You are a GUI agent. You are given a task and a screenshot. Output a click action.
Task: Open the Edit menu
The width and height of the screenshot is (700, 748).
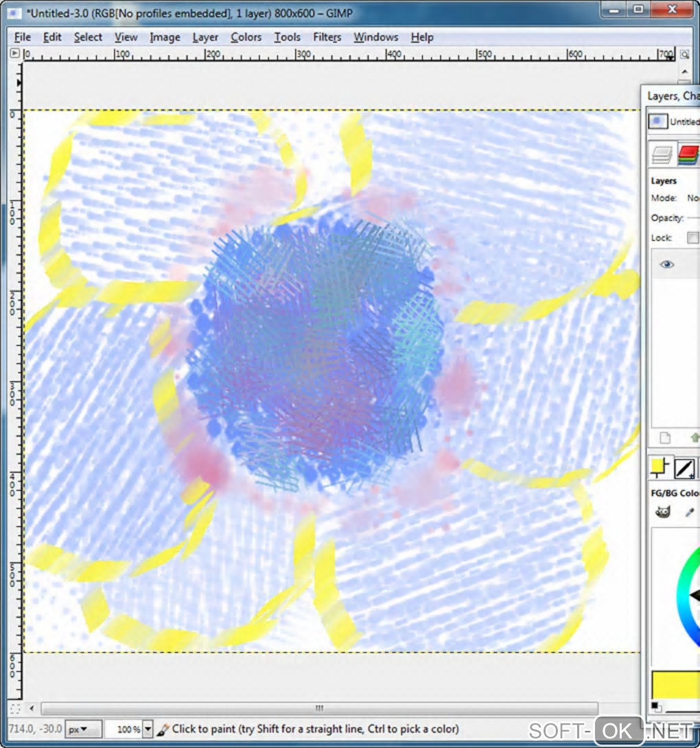pos(52,37)
